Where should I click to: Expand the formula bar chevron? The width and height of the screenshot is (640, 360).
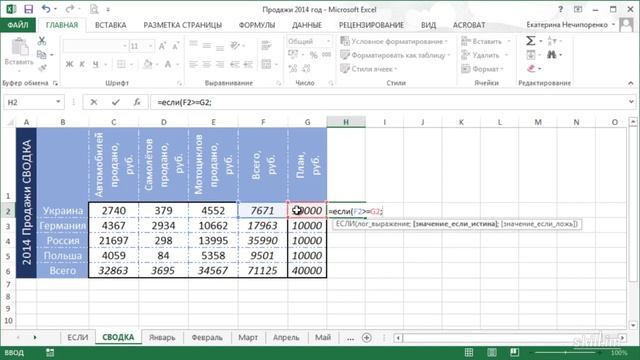tap(631, 102)
